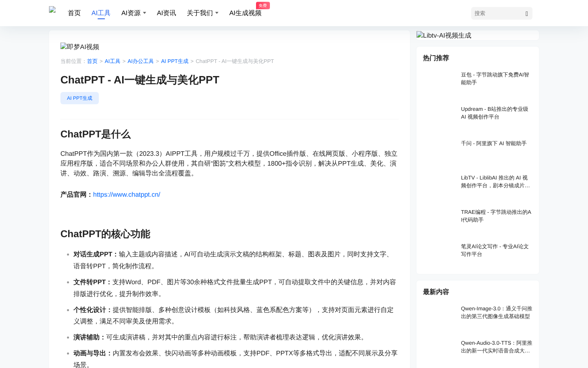Open Updream - B站推出的专业级 recommendation
588x368 pixels.
[x=495, y=113]
